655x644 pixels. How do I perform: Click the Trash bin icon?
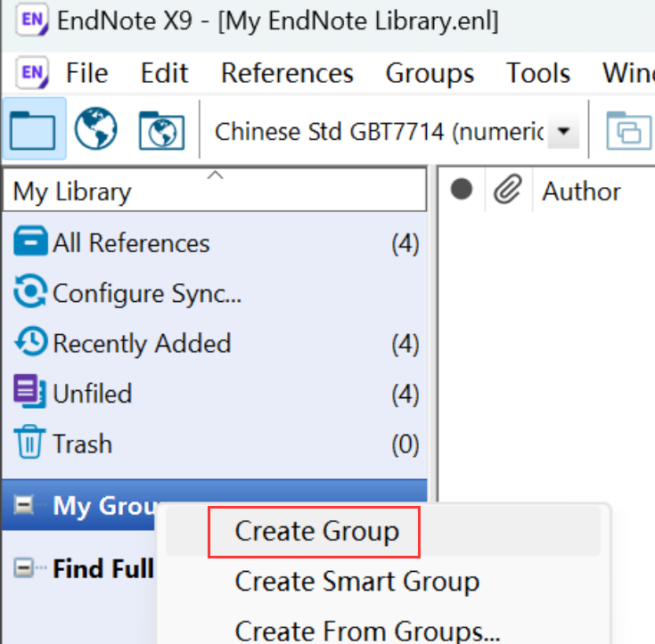29,442
